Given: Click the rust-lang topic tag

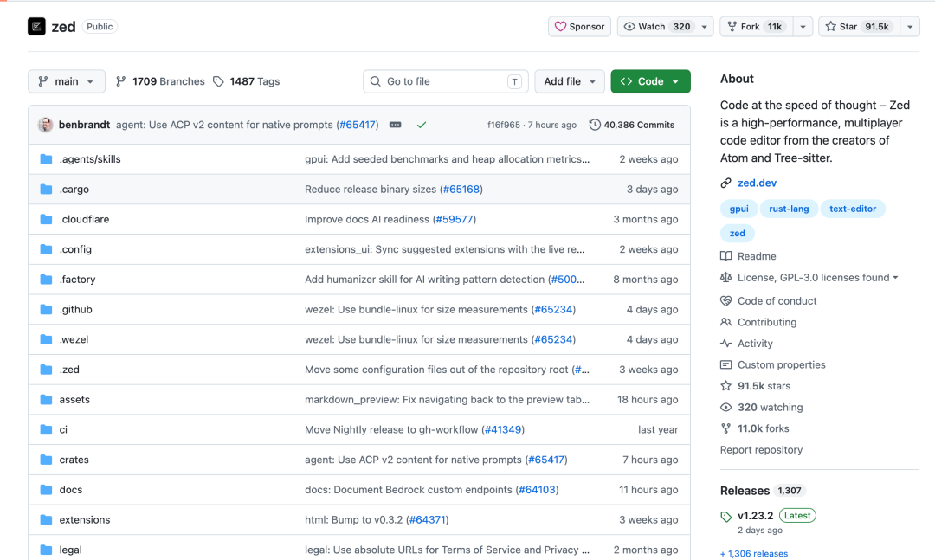Looking at the screenshot, I should click(x=789, y=209).
